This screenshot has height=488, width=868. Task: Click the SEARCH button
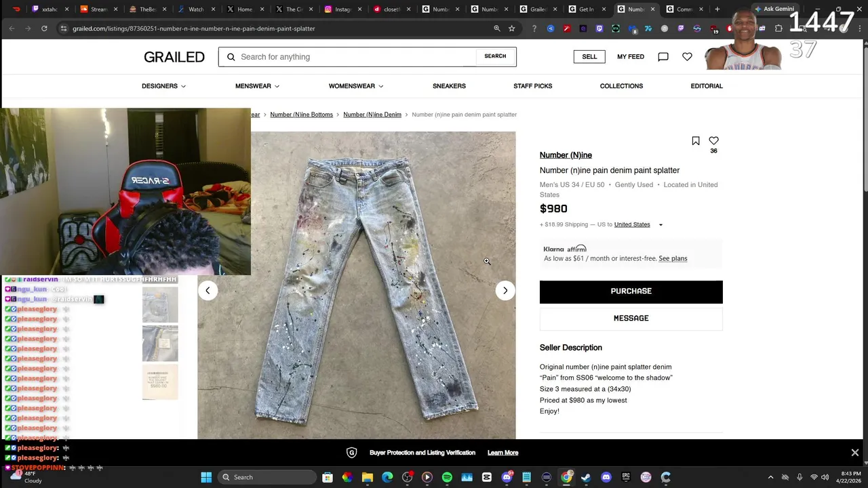(x=495, y=56)
